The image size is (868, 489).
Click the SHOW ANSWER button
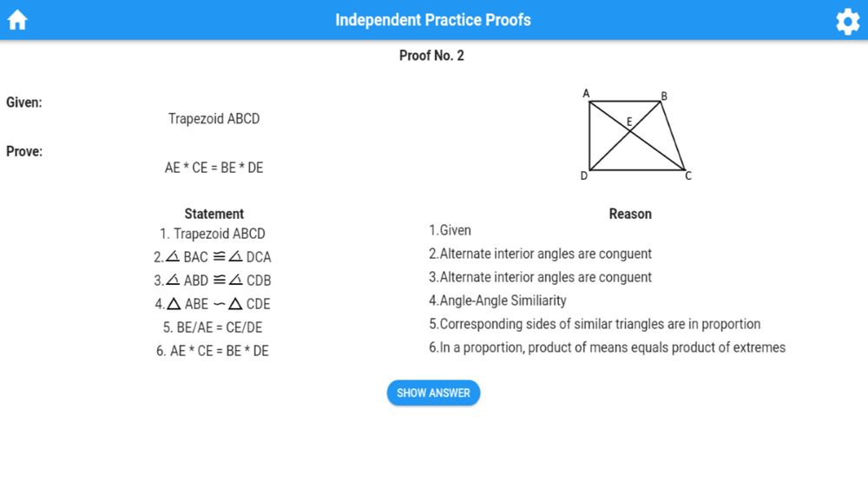point(433,393)
